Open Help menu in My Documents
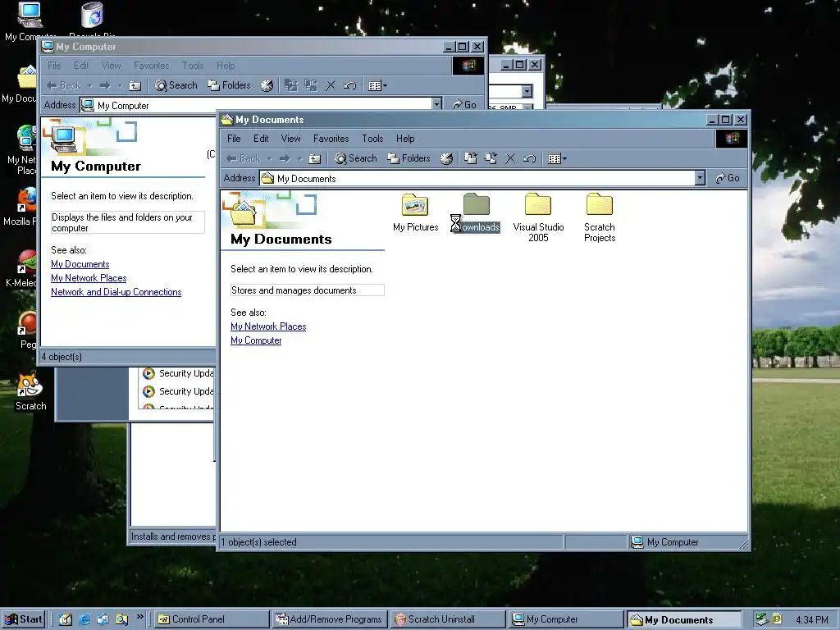The width and height of the screenshot is (840, 630). click(x=405, y=138)
